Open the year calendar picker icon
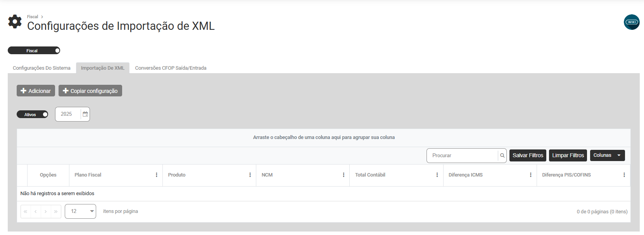Viewport: 644px width, 235px height. point(85,114)
